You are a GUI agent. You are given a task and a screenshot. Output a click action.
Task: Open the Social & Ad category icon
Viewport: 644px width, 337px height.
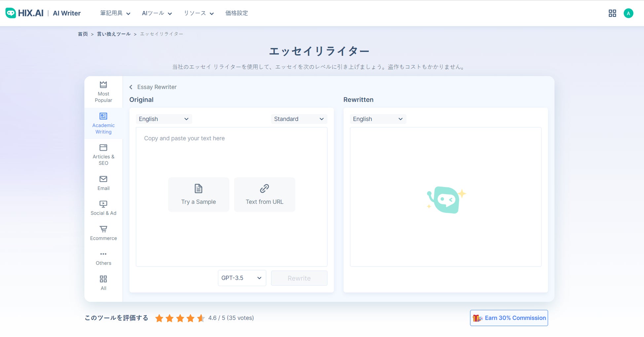point(103,204)
